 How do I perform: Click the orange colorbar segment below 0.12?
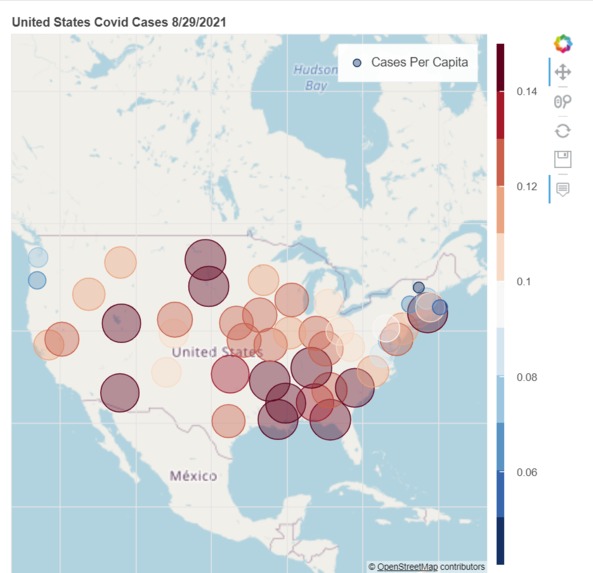click(x=500, y=210)
